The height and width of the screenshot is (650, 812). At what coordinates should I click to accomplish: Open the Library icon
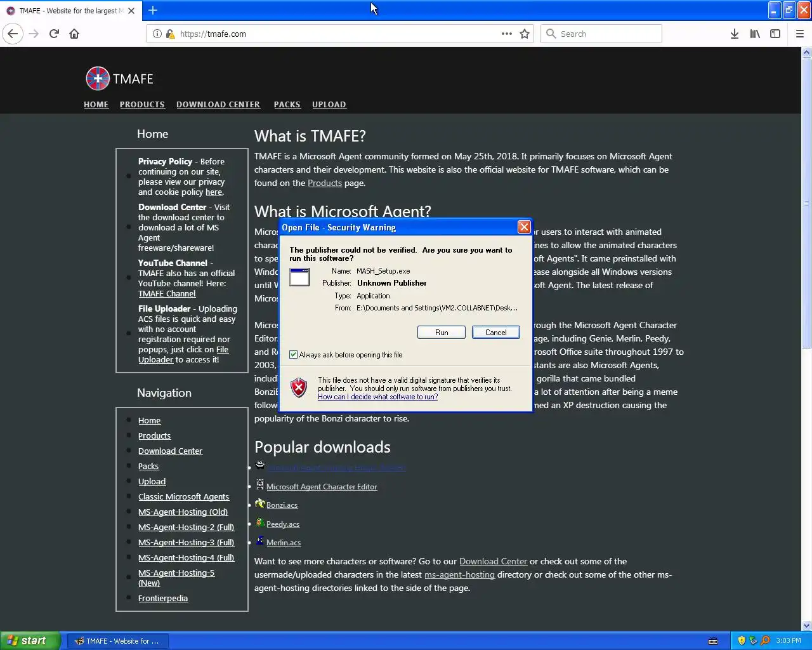pos(755,34)
